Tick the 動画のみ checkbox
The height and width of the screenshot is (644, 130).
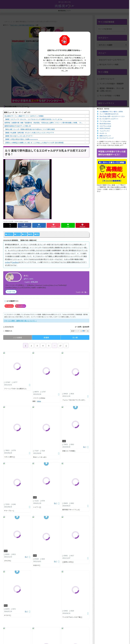coord(4,331)
